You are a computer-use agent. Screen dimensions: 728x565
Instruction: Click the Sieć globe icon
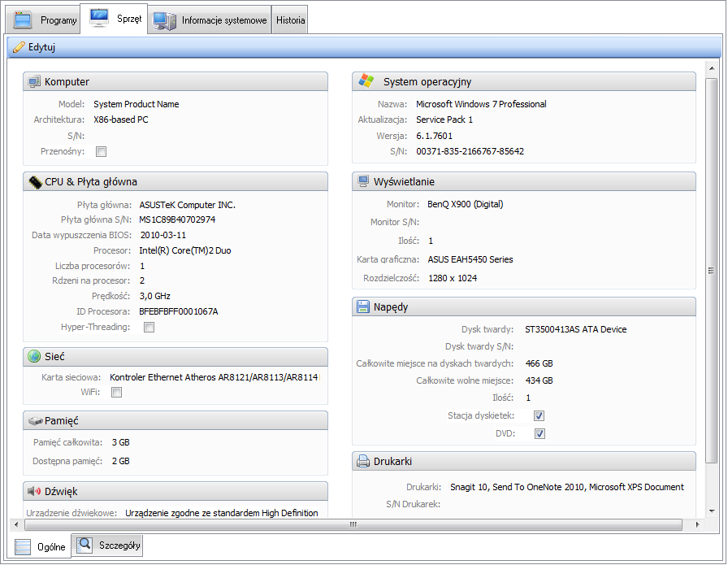pyautogui.click(x=34, y=356)
